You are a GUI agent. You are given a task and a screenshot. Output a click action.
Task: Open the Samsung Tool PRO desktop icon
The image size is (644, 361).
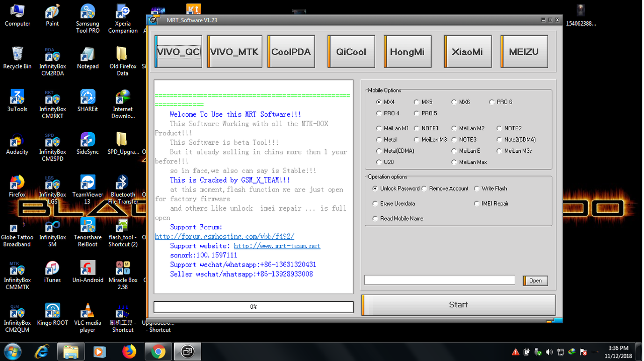click(88, 19)
